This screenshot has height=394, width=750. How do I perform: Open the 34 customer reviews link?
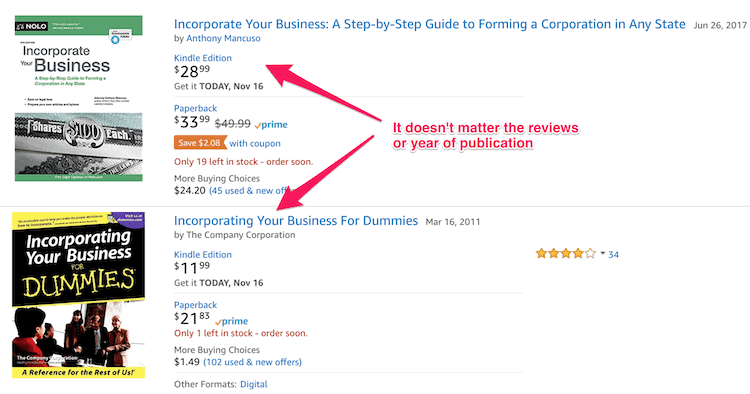tap(613, 254)
